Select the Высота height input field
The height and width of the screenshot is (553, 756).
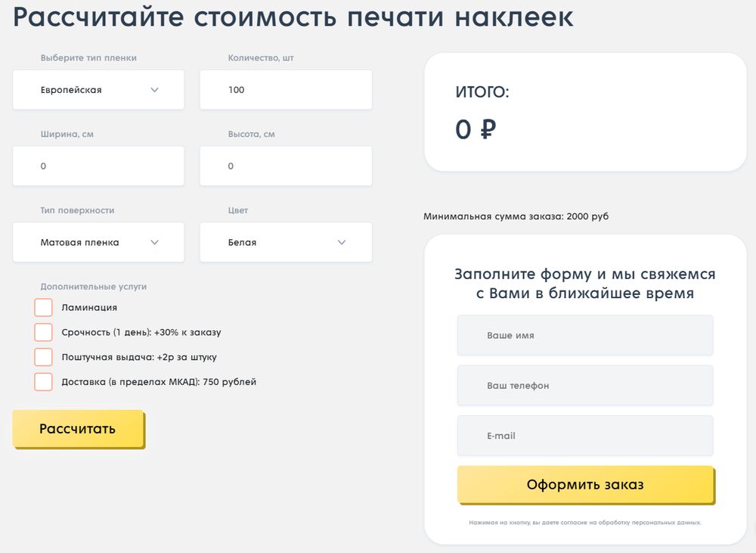click(285, 166)
